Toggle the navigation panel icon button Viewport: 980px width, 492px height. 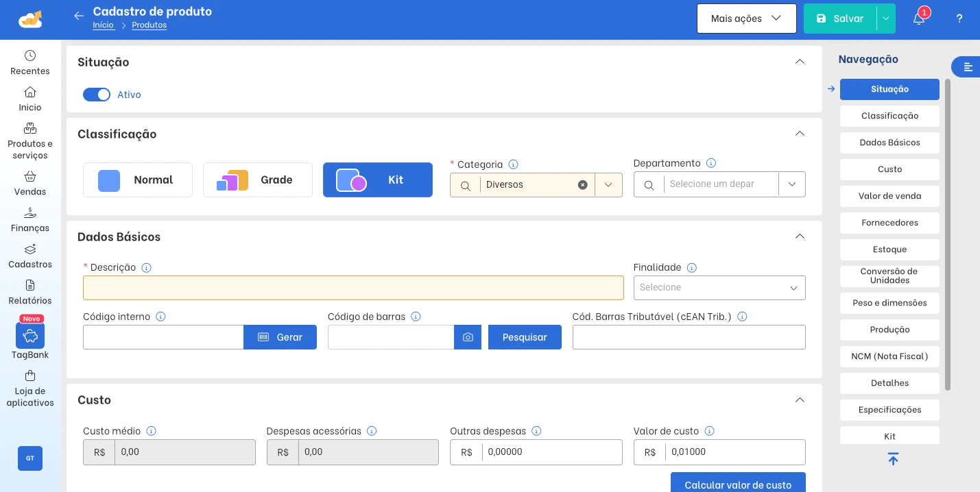[968, 66]
